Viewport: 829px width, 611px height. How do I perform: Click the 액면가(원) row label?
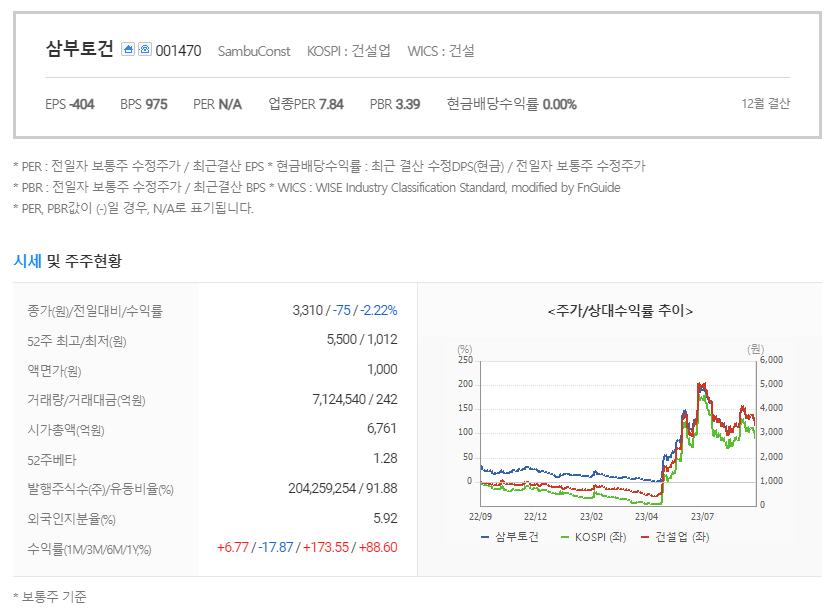54,371
